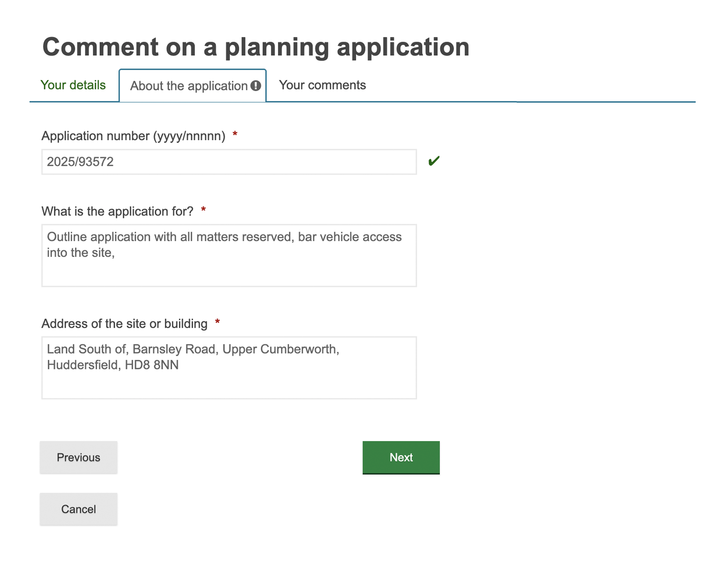Screen dimensions: 728x587
Task: Select the About the application tab
Action: click(188, 86)
